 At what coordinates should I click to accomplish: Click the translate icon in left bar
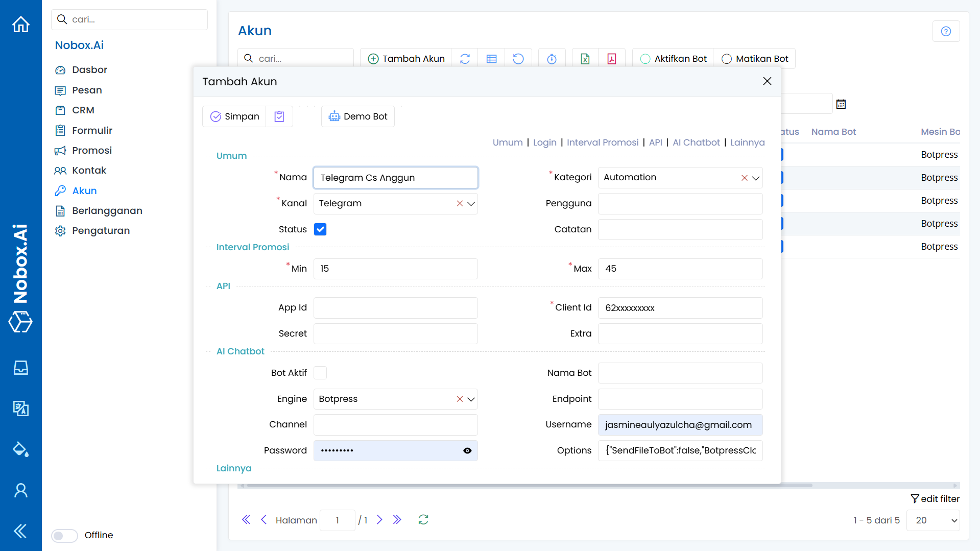coord(21,409)
